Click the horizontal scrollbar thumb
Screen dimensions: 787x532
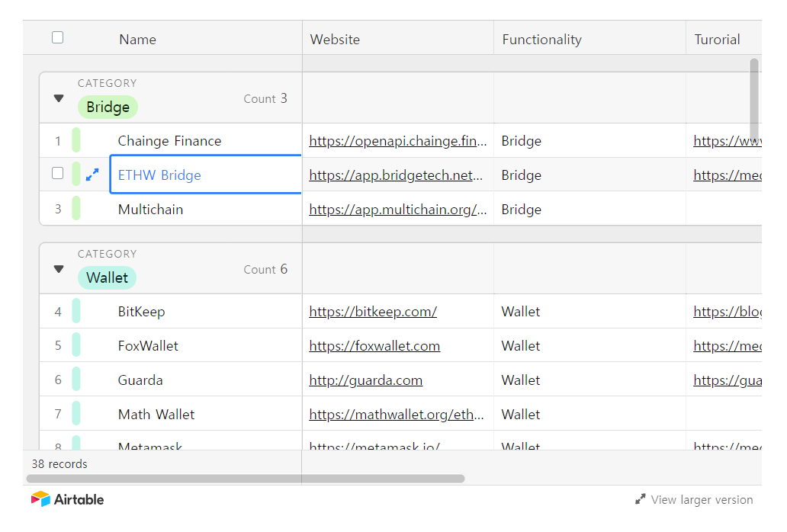pyautogui.click(x=246, y=479)
